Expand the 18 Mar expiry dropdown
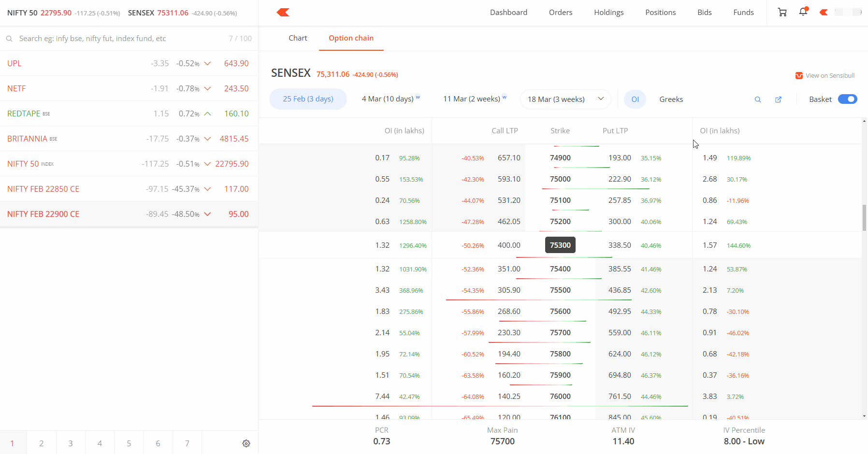 (565, 99)
